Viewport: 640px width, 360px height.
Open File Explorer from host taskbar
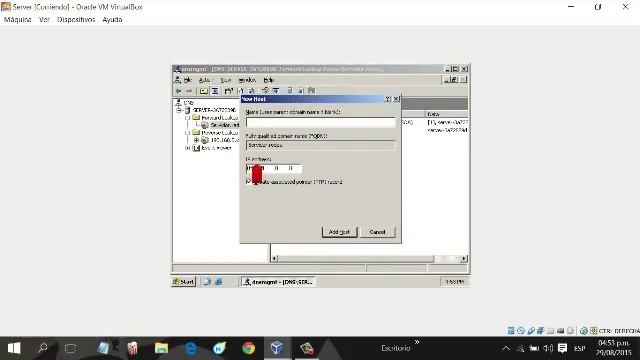pos(161,348)
